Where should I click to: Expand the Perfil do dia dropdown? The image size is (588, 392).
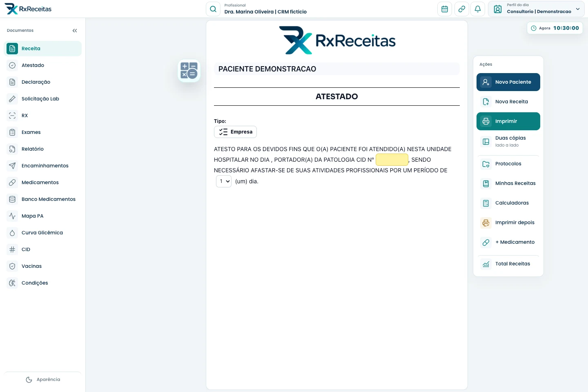pyautogui.click(x=536, y=9)
